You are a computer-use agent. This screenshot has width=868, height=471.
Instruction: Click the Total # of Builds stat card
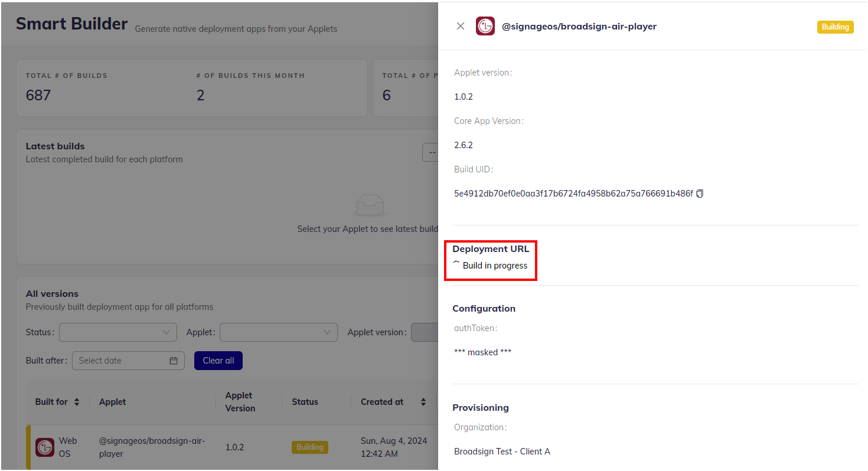100,87
